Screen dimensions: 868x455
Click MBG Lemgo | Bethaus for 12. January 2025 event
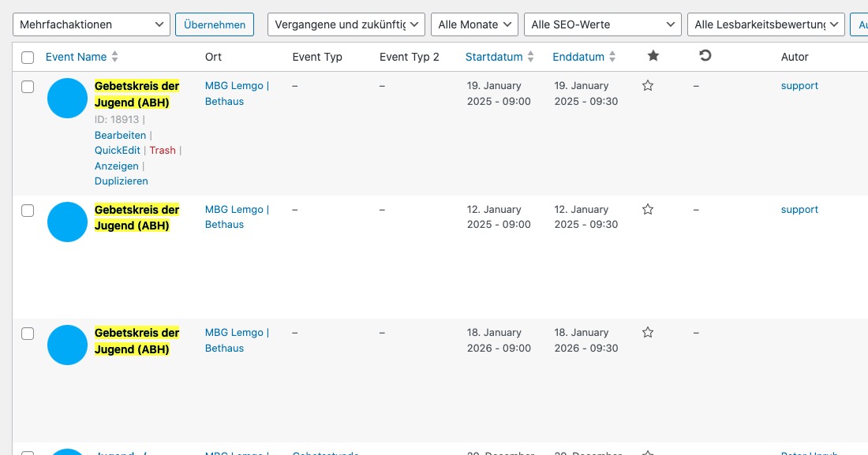(237, 217)
